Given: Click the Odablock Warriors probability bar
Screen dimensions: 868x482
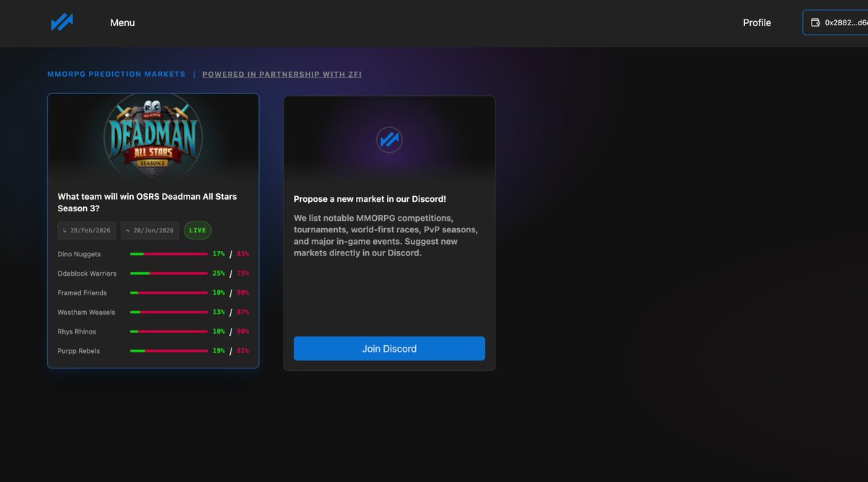Looking at the screenshot, I should (169, 274).
